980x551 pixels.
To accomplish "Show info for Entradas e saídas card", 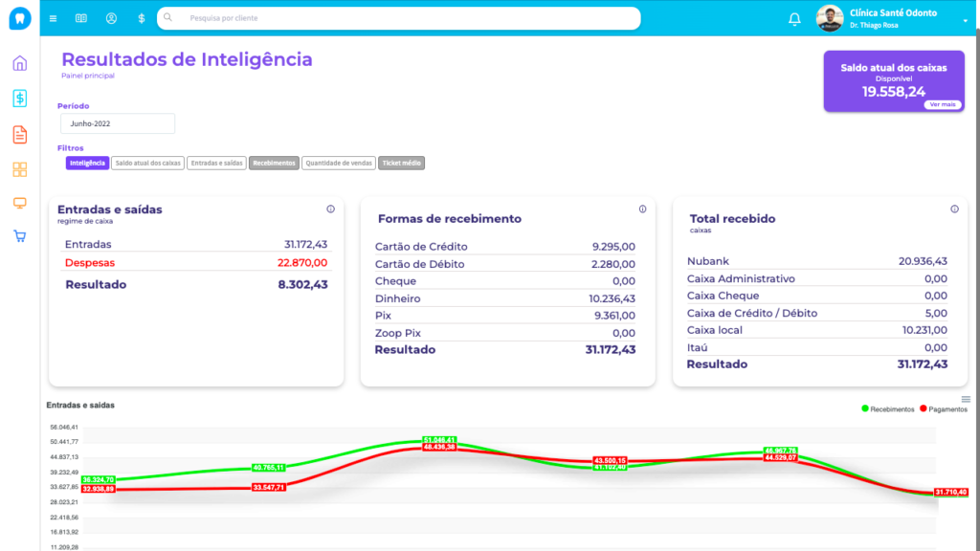I will 330,209.
